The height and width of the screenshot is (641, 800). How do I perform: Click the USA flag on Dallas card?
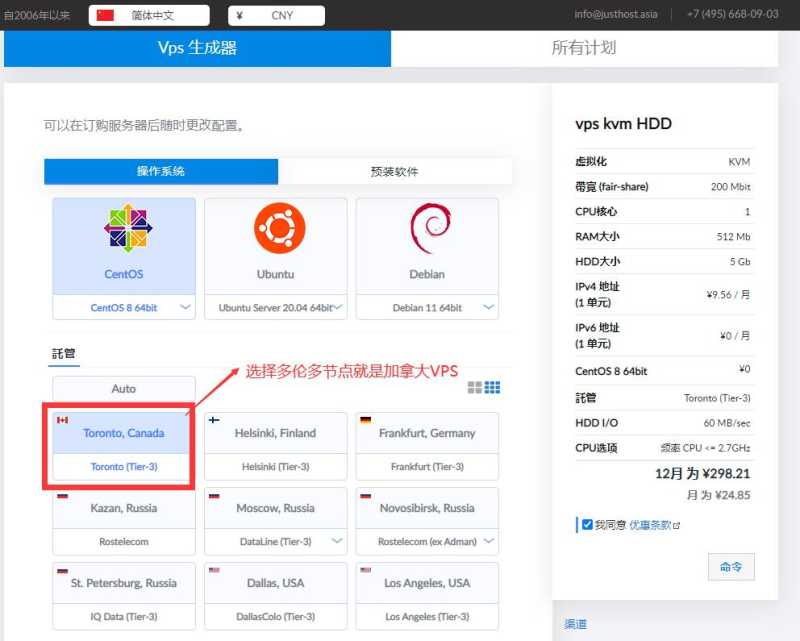point(214,571)
